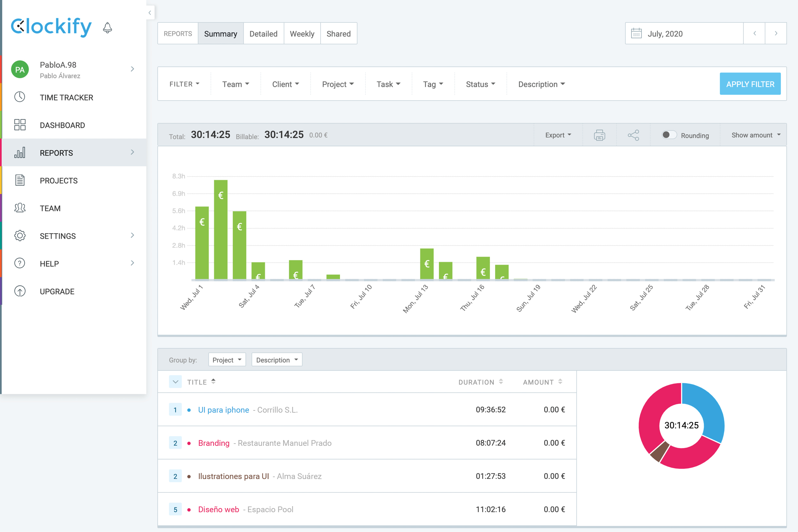Expand the Group by Project dropdown

pyautogui.click(x=226, y=360)
